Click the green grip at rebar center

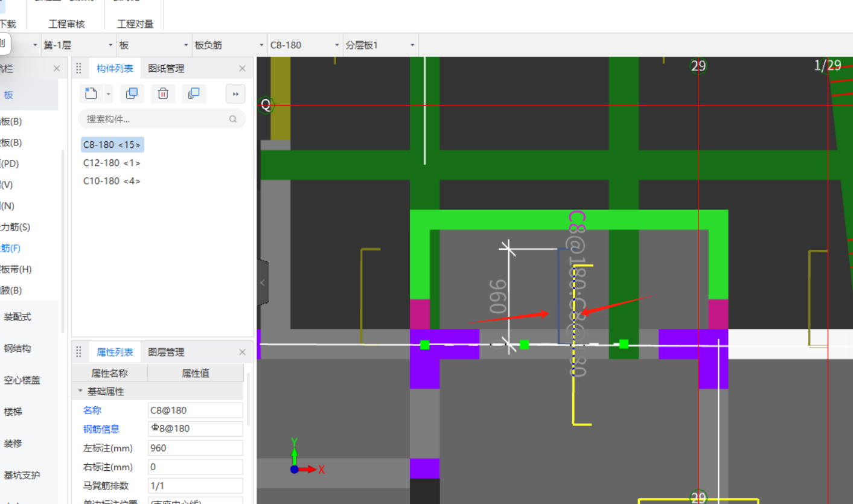click(x=524, y=344)
